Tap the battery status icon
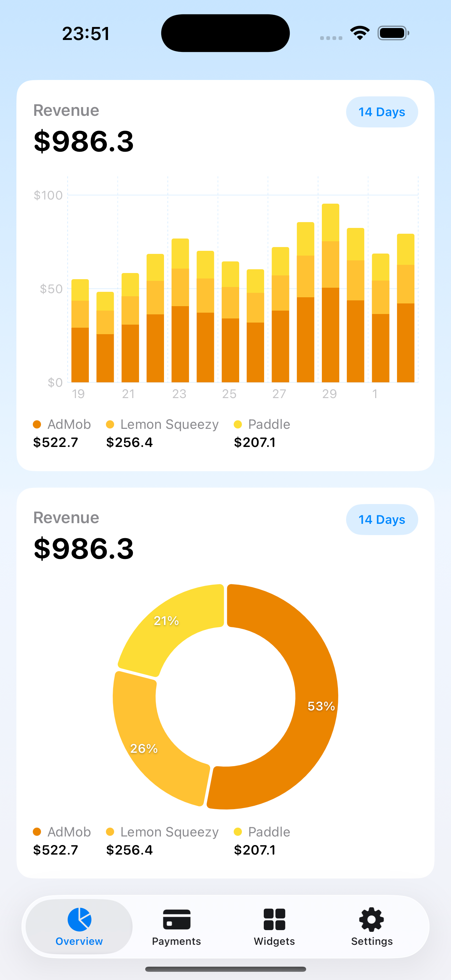The width and height of the screenshot is (451, 980). [393, 33]
